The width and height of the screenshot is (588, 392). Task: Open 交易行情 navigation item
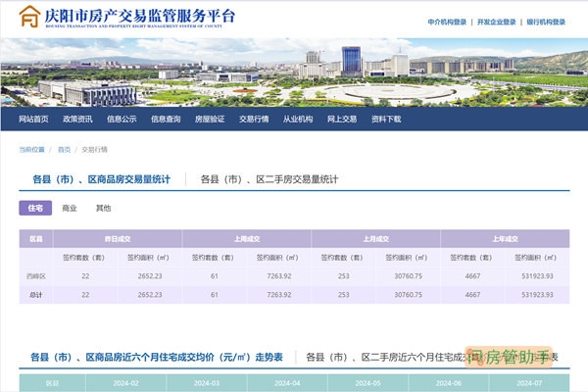254,119
